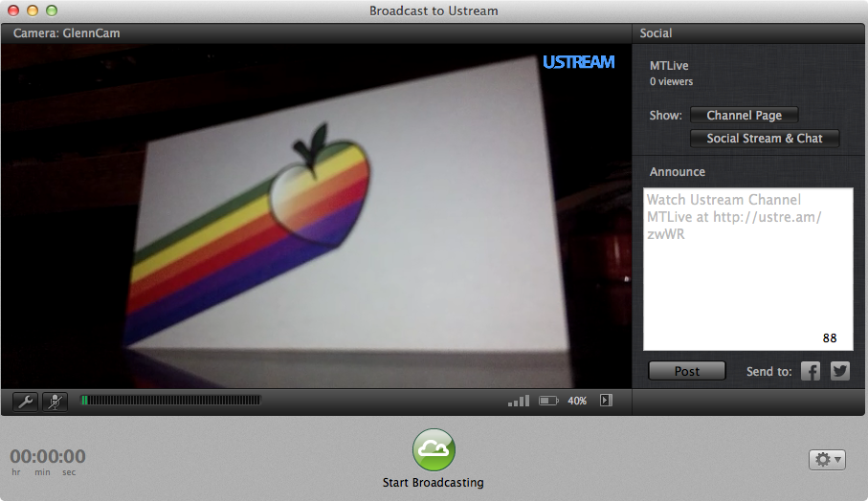Click the Camera: GlennCam header label

coord(66,33)
